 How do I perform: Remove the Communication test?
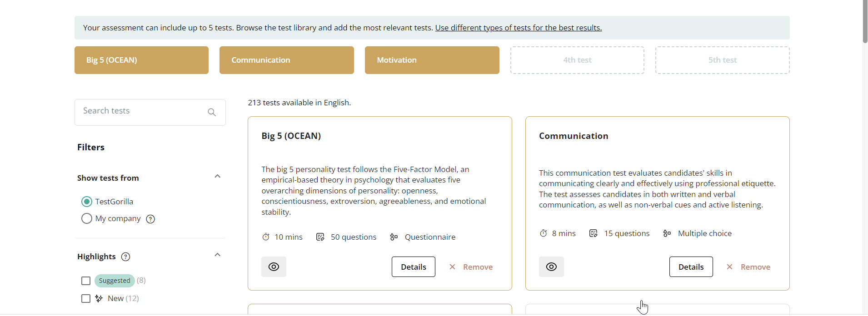pos(748,267)
